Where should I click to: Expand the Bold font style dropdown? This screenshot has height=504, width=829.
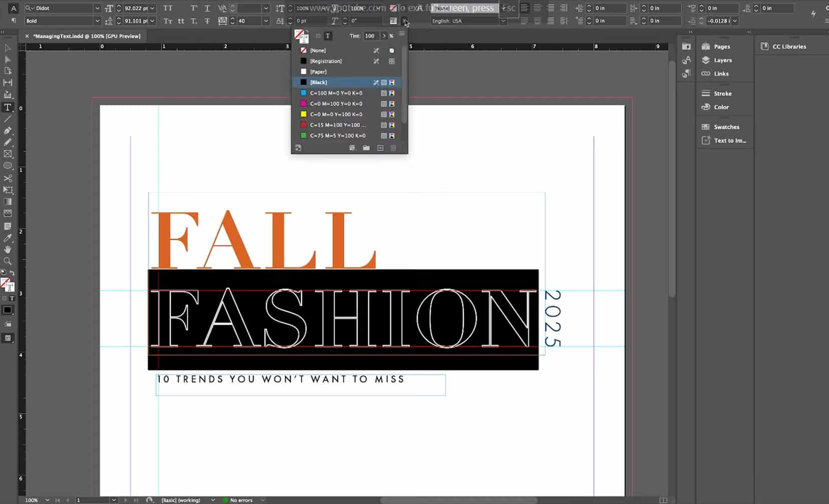tap(97, 21)
